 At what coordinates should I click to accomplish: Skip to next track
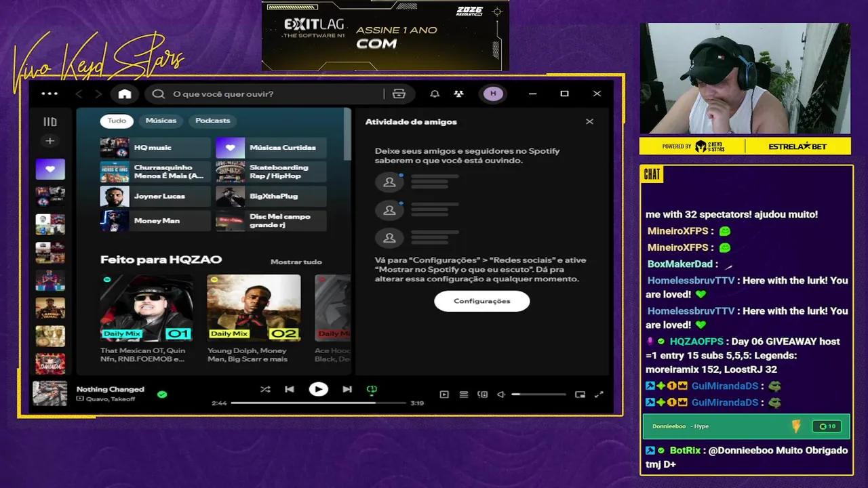pyautogui.click(x=347, y=389)
